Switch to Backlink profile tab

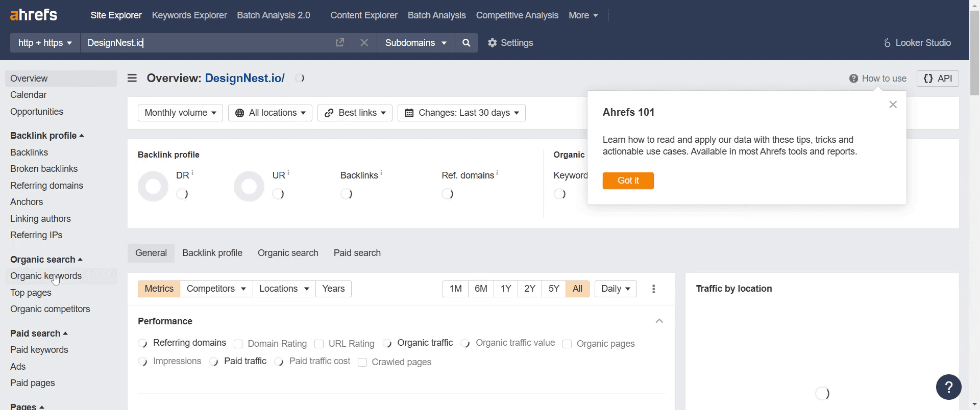[212, 253]
